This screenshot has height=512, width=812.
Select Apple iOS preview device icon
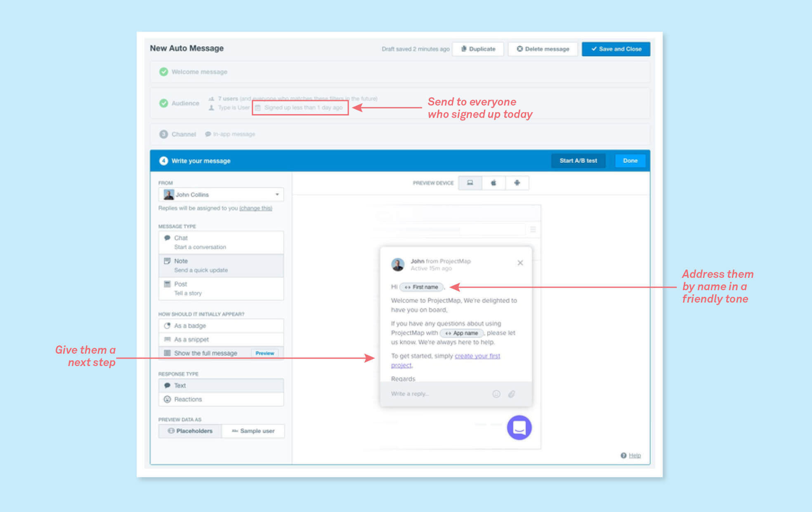click(493, 183)
